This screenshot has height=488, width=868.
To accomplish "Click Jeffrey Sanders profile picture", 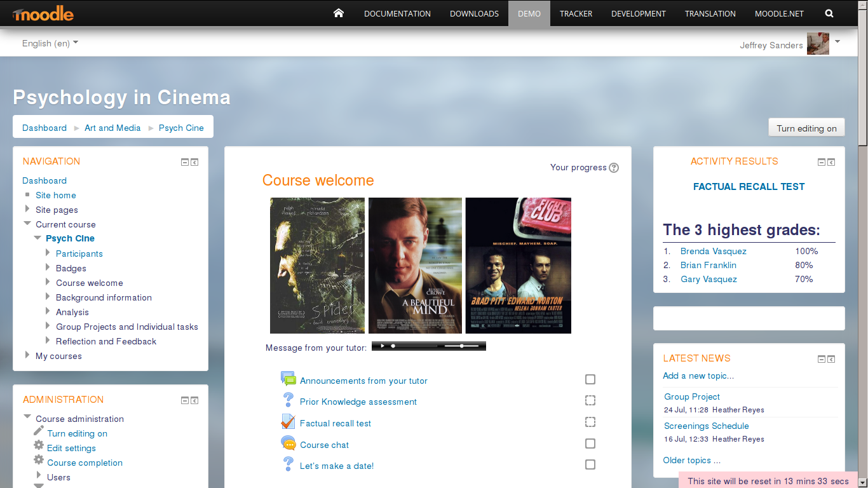I will (x=818, y=44).
